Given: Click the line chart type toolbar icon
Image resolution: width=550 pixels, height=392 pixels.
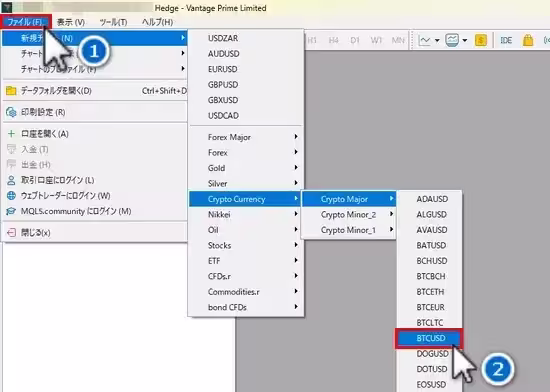Looking at the screenshot, I should [x=424, y=40].
